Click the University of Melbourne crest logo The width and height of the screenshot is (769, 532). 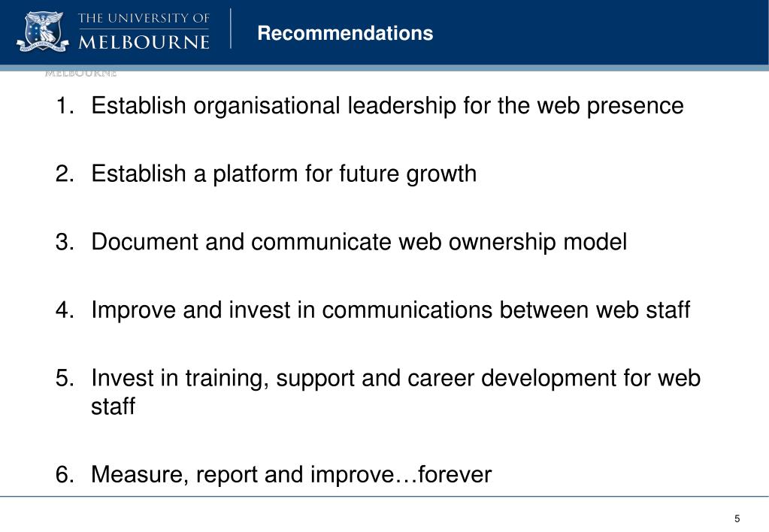pyautogui.click(x=41, y=32)
